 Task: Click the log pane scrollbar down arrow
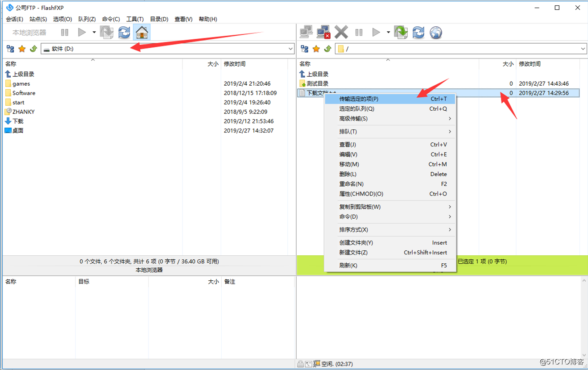(584, 355)
